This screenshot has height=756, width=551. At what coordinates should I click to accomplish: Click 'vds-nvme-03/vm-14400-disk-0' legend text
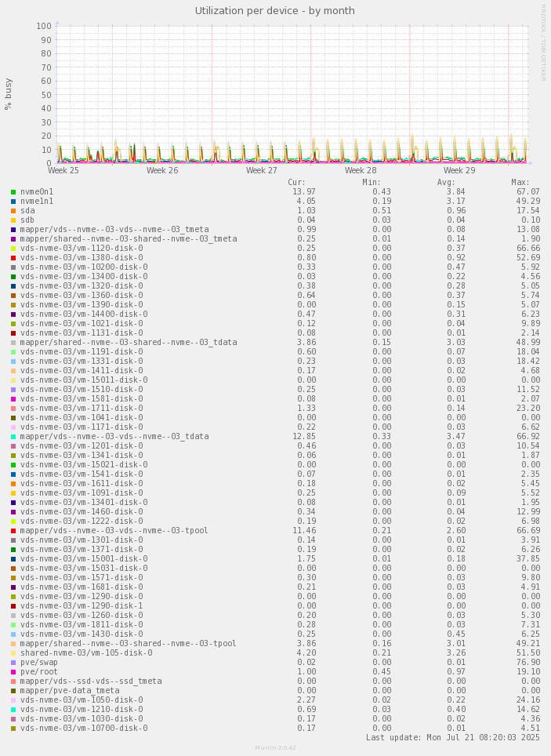pos(84,314)
